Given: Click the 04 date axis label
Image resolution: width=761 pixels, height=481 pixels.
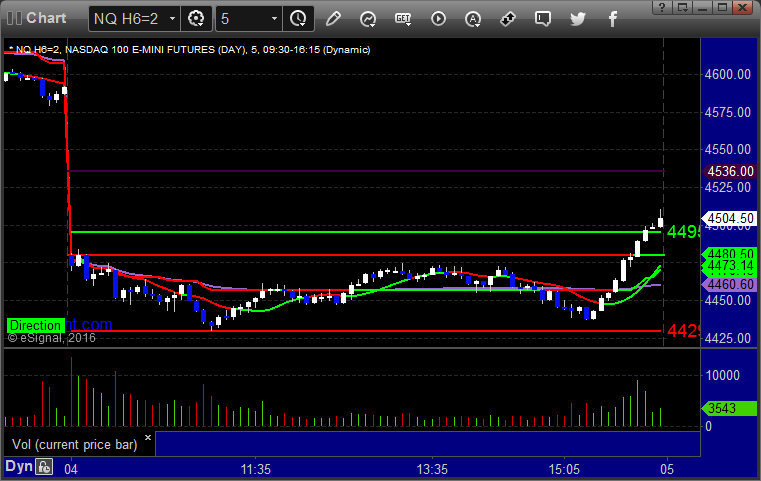Looking at the screenshot, I should point(71,469).
